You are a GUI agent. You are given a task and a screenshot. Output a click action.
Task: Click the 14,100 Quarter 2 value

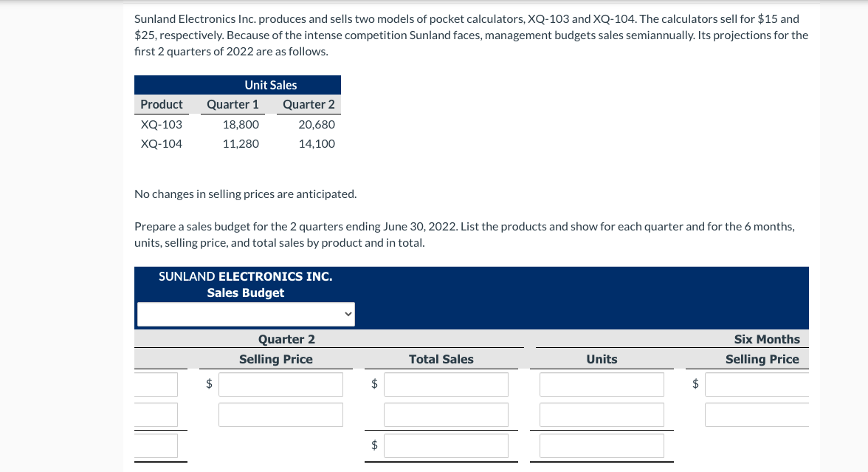[x=317, y=144]
